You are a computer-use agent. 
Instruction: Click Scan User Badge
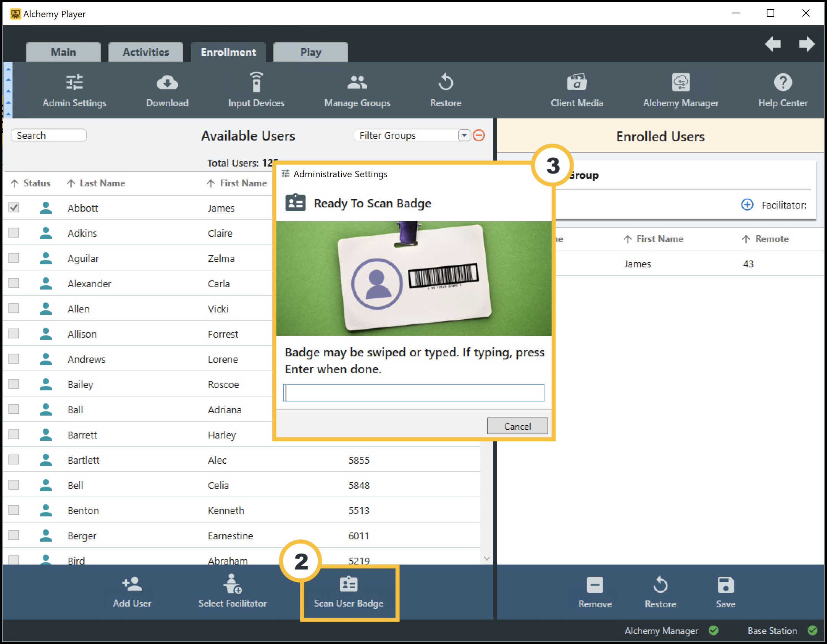(x=349, y=592)
